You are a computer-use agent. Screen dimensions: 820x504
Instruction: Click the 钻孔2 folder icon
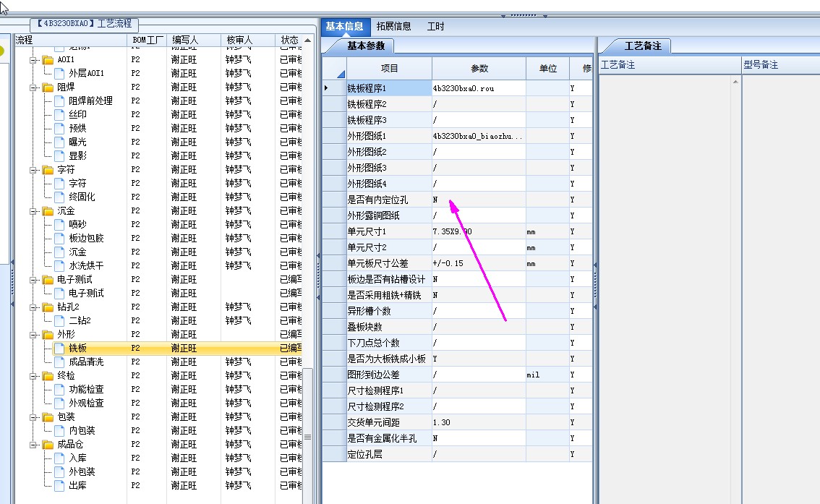48,307
